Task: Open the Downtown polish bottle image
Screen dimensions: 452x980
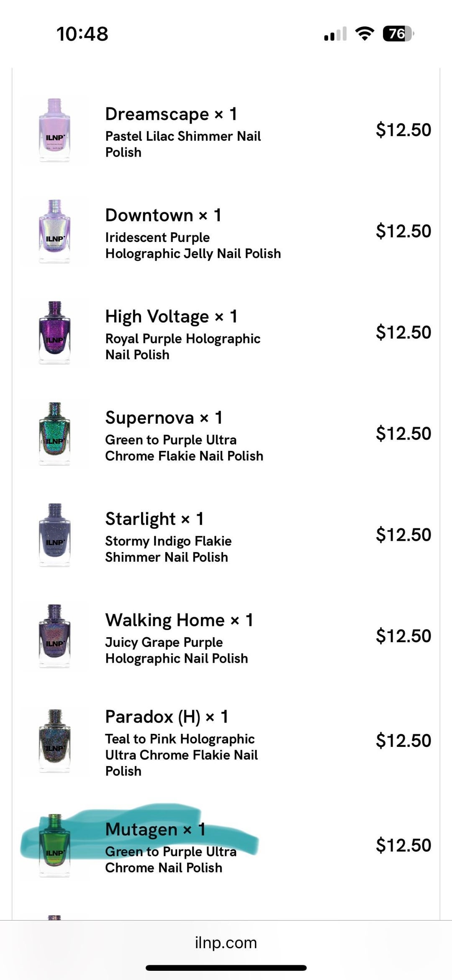Action: click(54, 231)
